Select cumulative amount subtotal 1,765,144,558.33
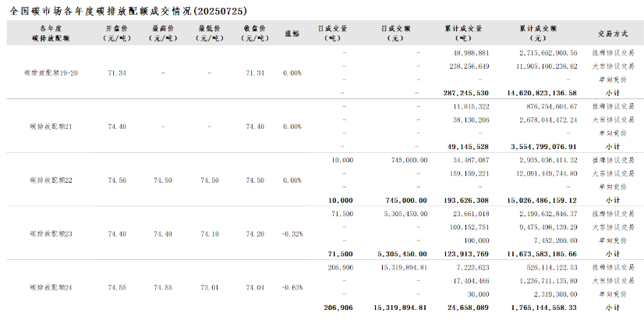Viewport: 644px width, 324px height. pyautogui.click(x=543, y=308)
